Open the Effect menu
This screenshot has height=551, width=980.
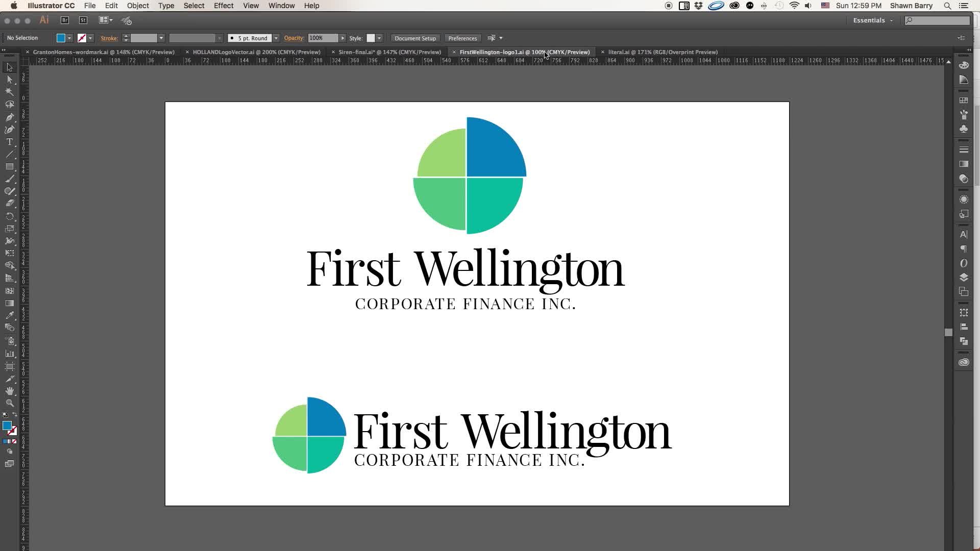tap(223, 6)
